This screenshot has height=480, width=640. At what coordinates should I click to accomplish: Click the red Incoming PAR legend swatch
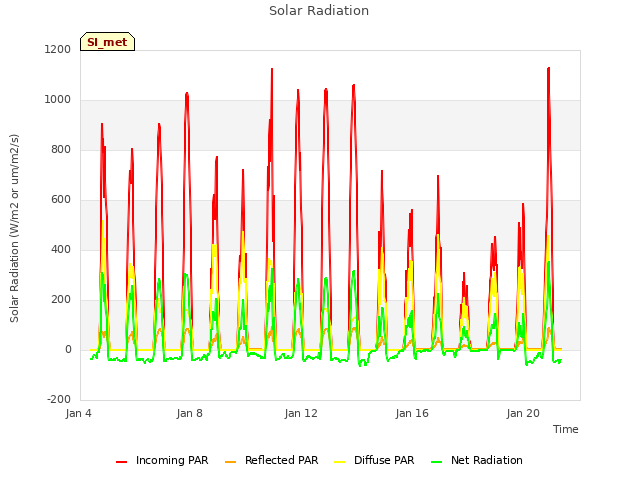(122, 462)
